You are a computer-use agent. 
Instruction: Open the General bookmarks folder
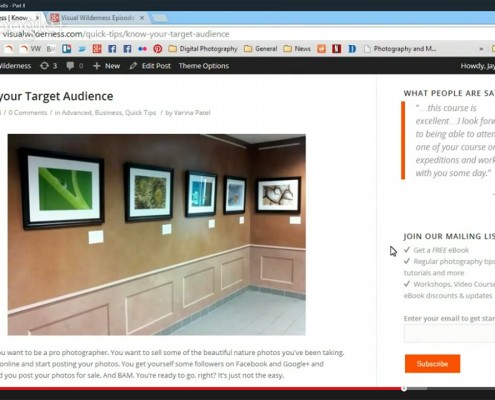(x=261, y=49)
